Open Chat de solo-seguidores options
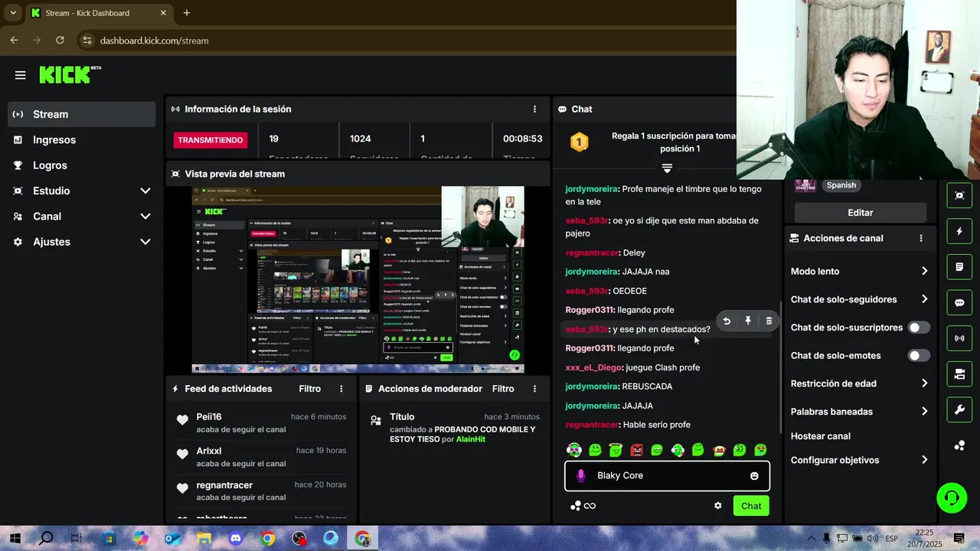 [x=859, y=299]
